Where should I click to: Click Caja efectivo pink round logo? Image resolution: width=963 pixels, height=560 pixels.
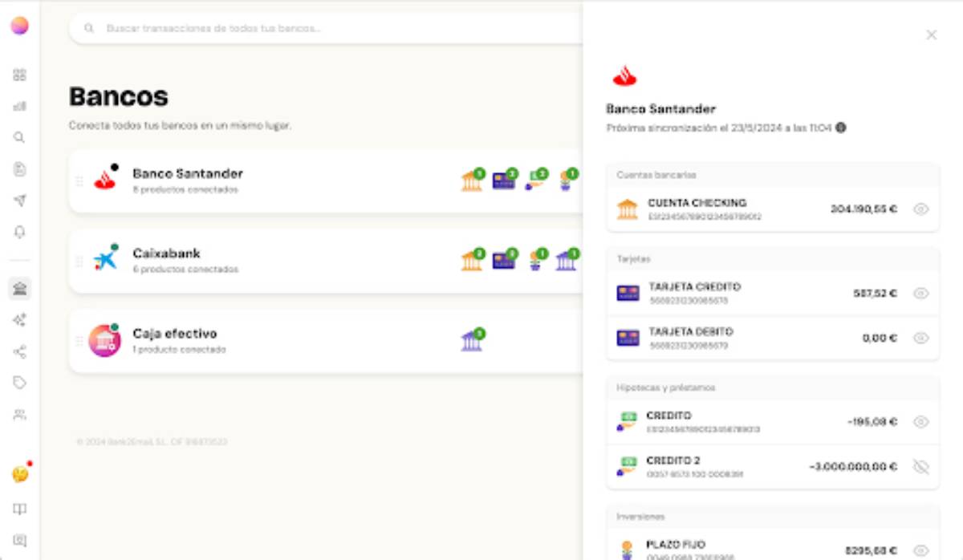coord(104,341)
